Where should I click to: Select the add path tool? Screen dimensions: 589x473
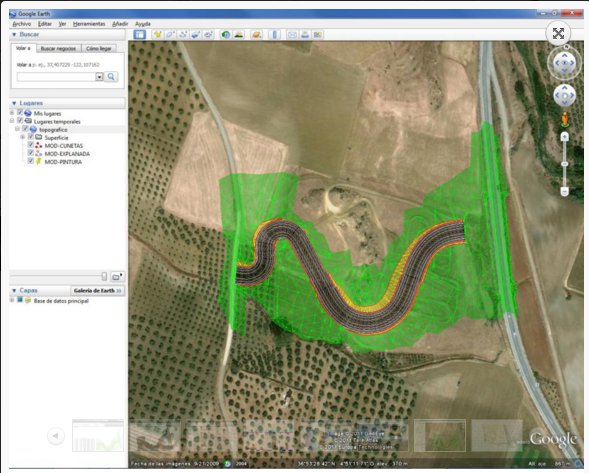click(183, 35)
